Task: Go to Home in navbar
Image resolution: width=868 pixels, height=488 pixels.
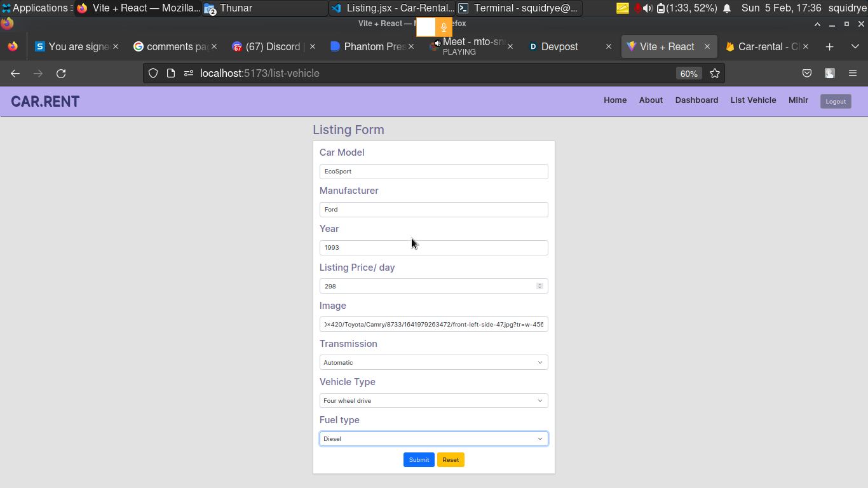Action: point(615,100)
